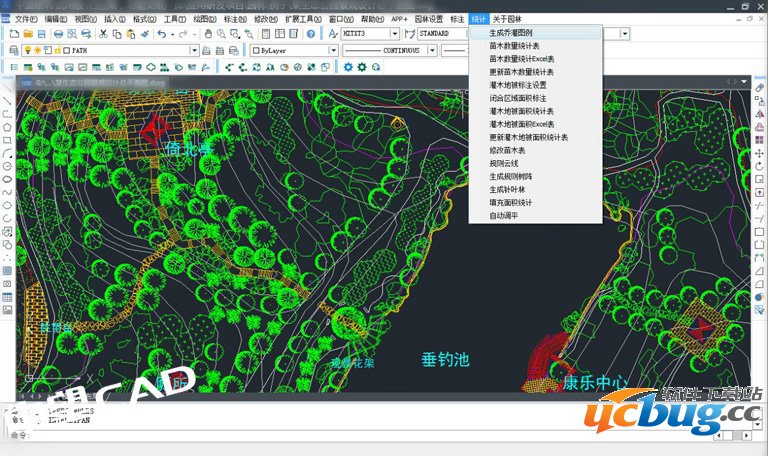This screenshot has height=456, width=768.
Task: Select 苗木数量统计表 menu entry
Action: [514, 46]
